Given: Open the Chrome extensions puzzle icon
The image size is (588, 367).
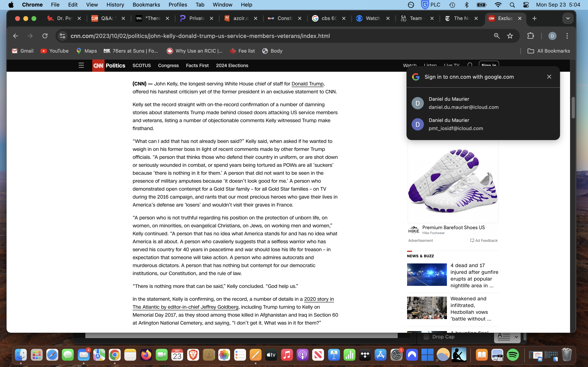Looking at the screenshot, I should tap(530, 36).
